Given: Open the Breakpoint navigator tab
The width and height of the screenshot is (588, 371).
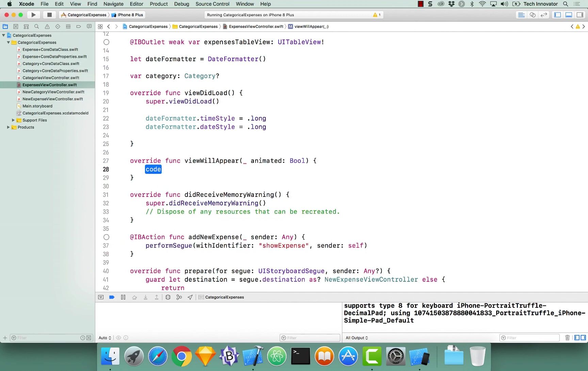Looking at the screenshot, I should [x=79, y=27].
